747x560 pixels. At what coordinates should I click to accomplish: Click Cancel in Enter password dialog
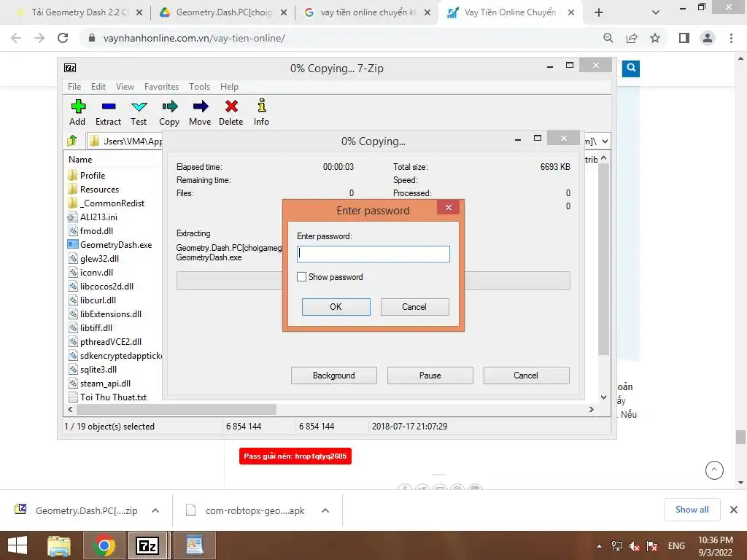point(414,307)
